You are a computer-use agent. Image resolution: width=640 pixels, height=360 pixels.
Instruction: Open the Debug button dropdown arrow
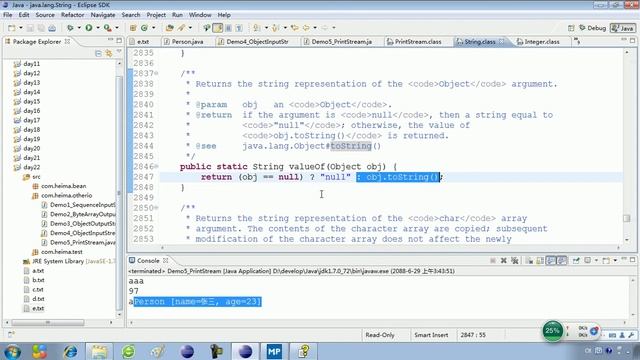(79, 28)
